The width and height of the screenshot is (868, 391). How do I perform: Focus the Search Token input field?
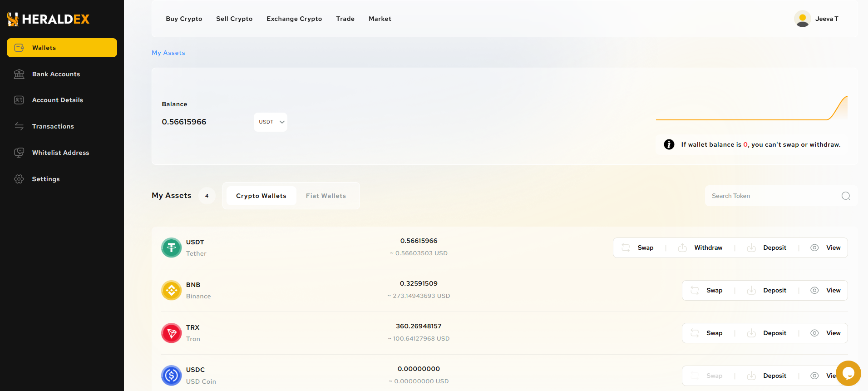pyautogui.click(x=772, y=196)
